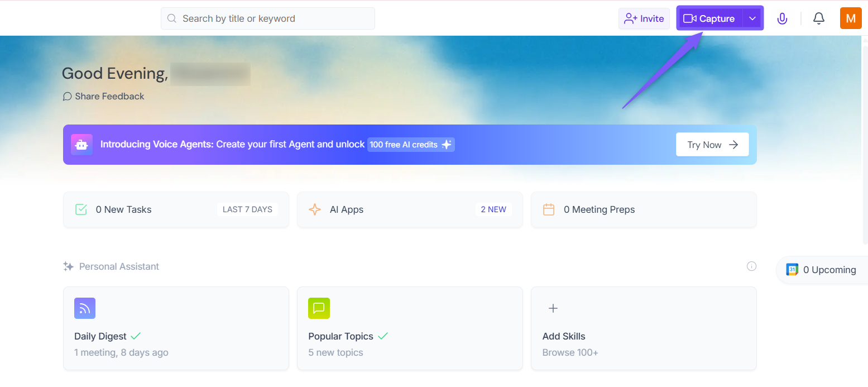Click '5 new topics' text
Screen dimensions: 868x387
pos(335,352)
